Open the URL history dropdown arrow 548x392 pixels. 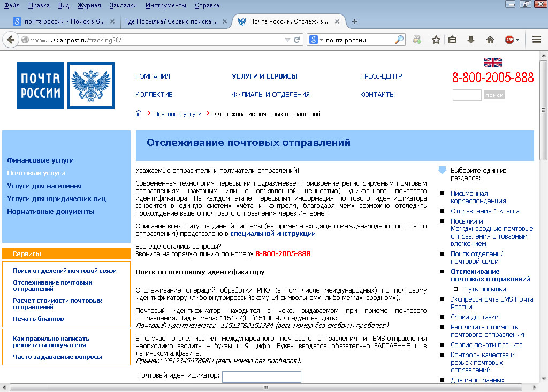coord(287,40)
